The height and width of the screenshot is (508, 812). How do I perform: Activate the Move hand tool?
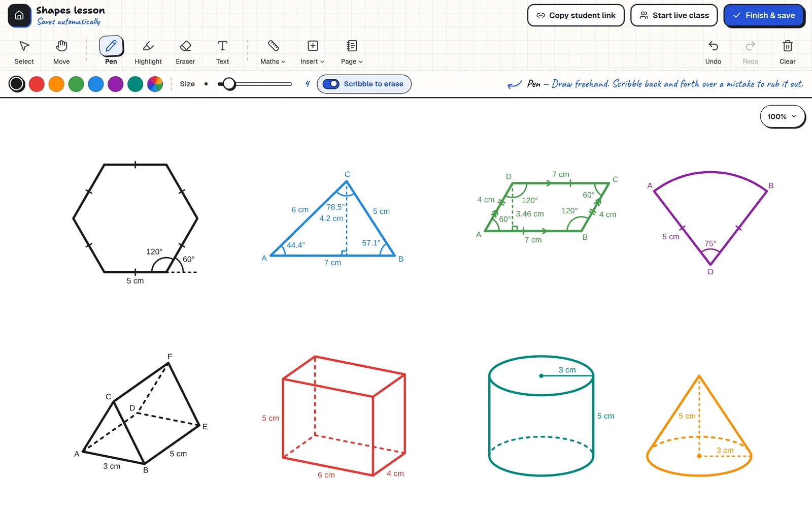(61, 51)
